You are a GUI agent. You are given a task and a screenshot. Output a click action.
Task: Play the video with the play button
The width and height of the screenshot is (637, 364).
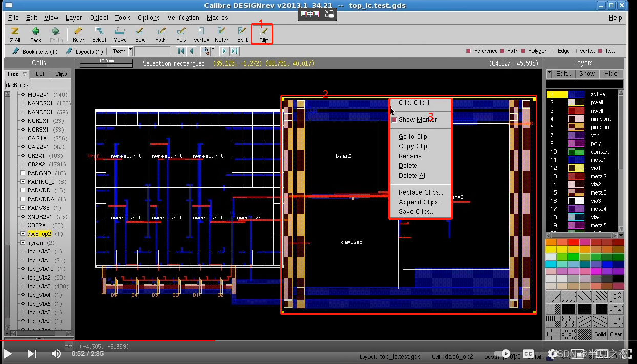(x=8, y=353)
